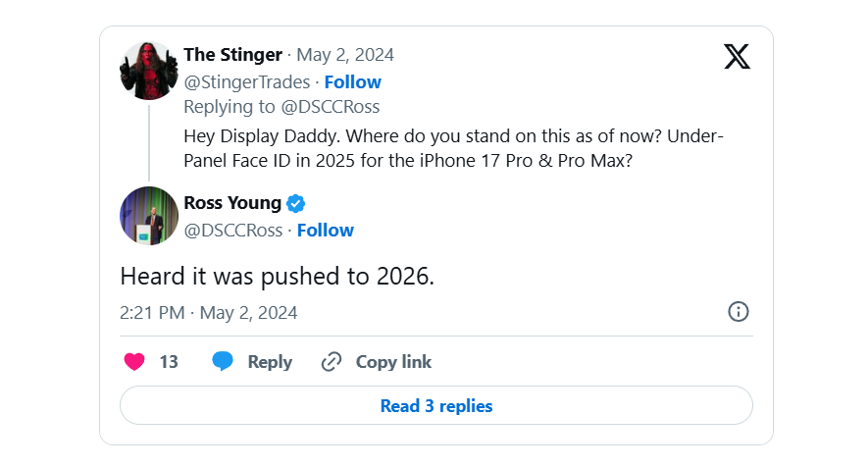Open the info circle icon

pyautogui.click(x=738, y=312)
